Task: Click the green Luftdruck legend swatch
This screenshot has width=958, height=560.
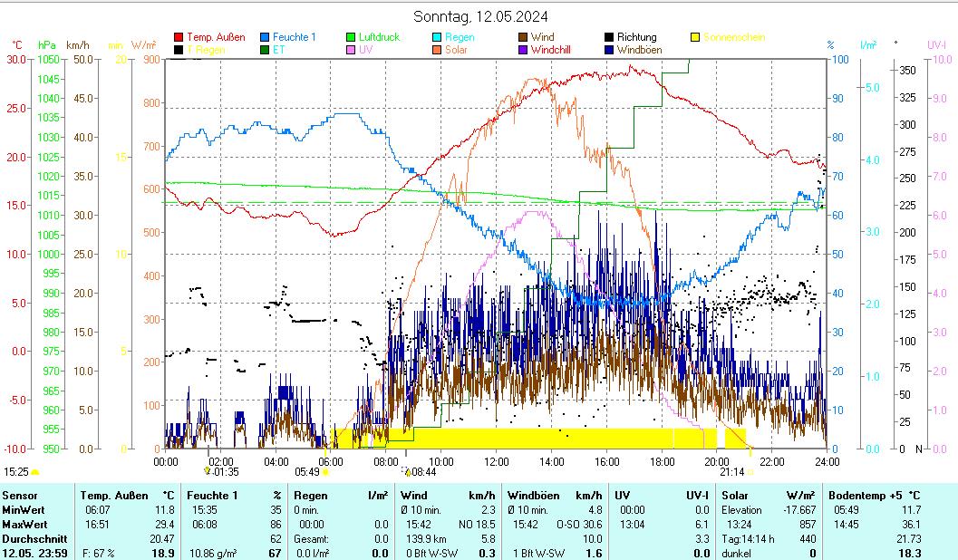Action: pyautogui.click(x=351, y=37)
